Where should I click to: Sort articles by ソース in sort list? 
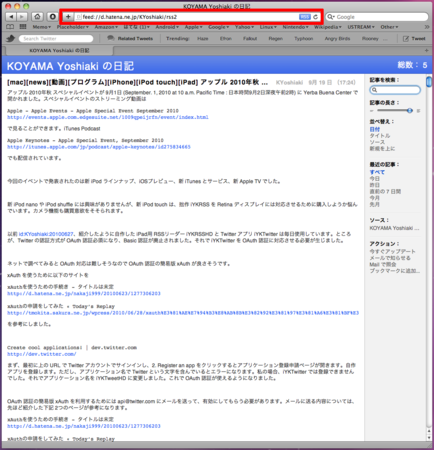[x=377, y=142]
